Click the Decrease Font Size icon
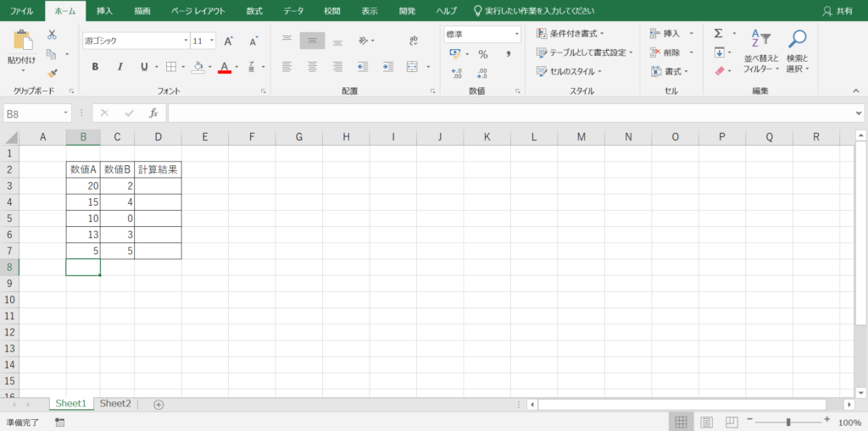Viewport: 868px width, 431px height. [x=253, y=41]
